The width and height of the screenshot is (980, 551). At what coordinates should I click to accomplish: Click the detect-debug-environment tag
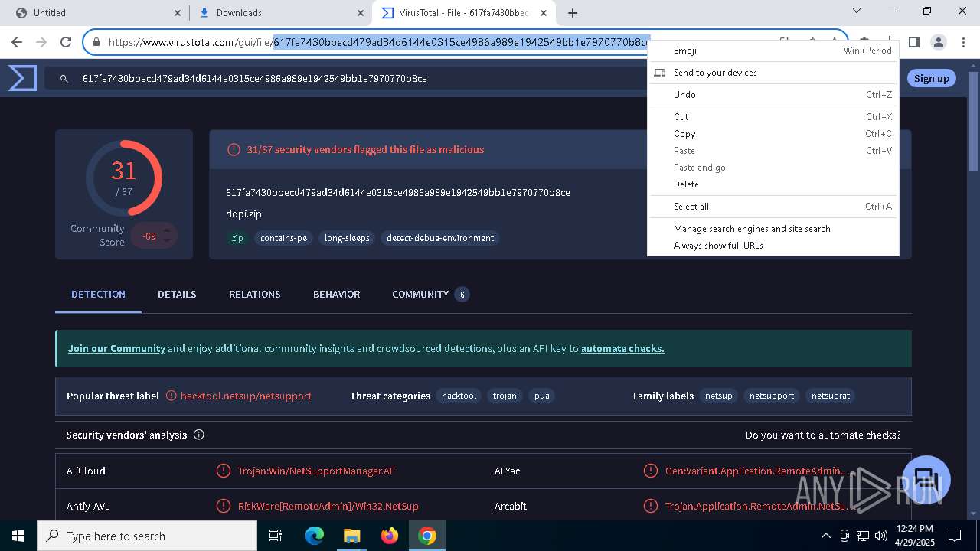(440, 238)
